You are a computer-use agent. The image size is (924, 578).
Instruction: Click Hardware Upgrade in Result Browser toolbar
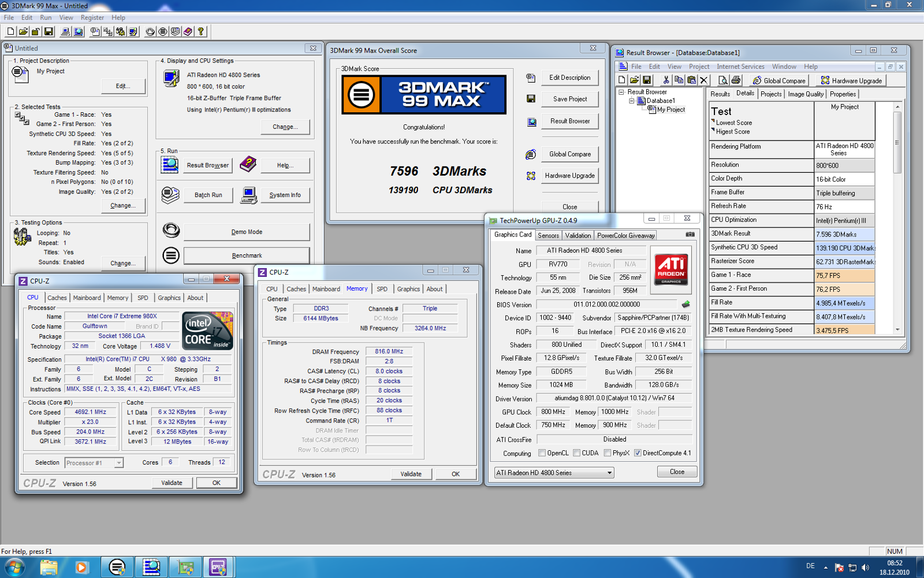pos(851,80)
